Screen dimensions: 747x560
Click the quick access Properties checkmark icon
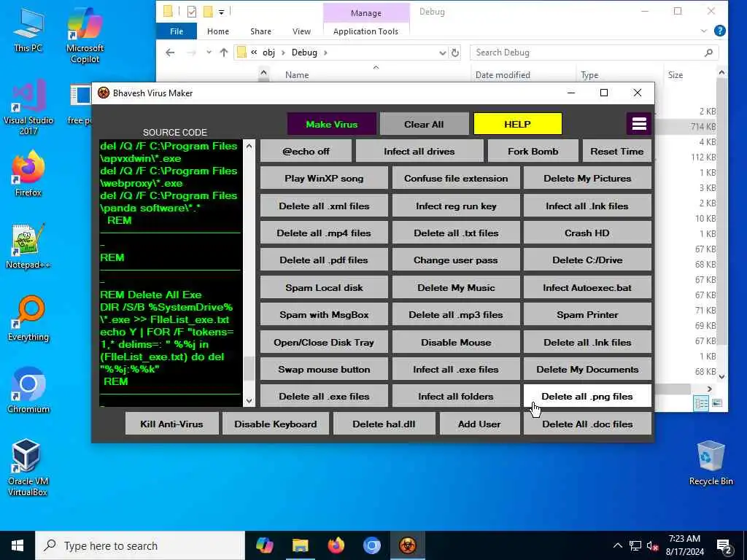pos(192,12)
